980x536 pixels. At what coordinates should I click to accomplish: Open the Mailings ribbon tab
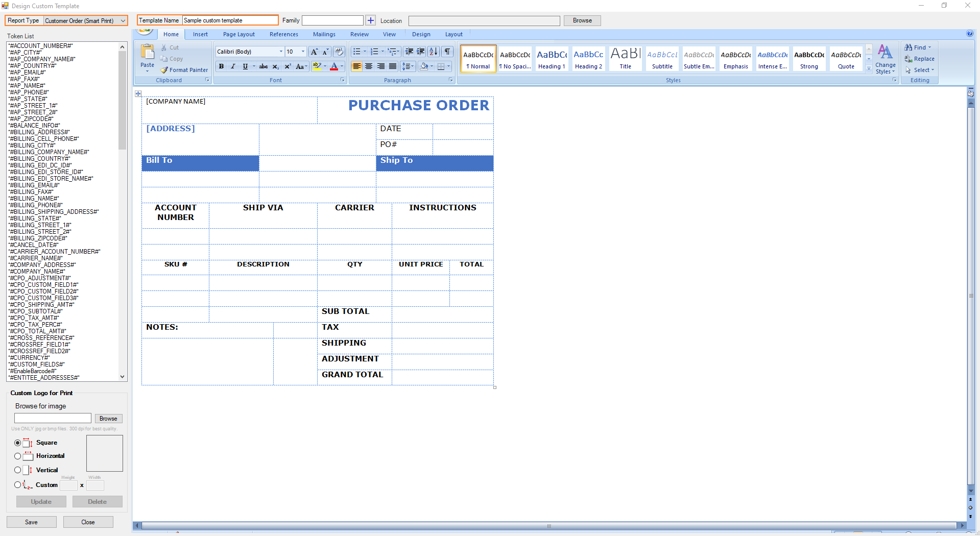324,34
